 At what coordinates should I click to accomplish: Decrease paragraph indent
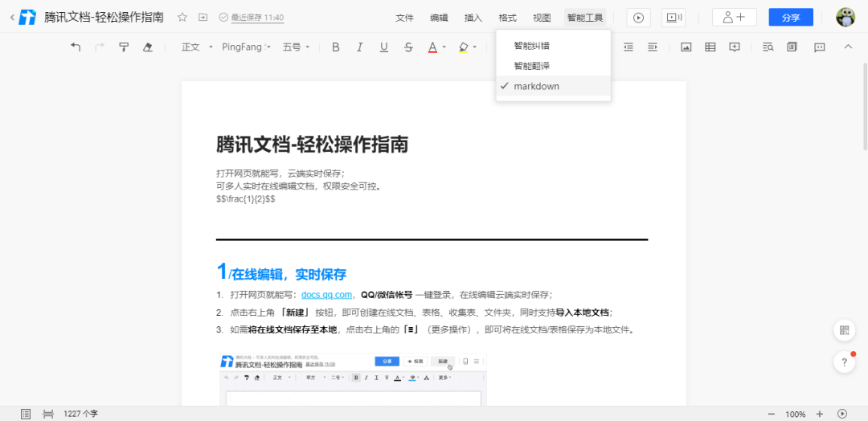pos(628,47)
